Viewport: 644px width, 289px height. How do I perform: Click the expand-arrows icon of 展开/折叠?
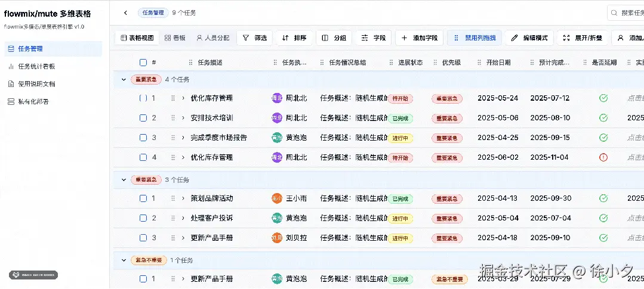566,38
